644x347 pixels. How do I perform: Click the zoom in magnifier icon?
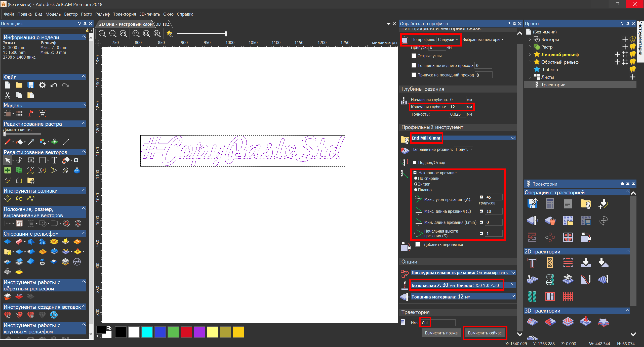point(102,33)
